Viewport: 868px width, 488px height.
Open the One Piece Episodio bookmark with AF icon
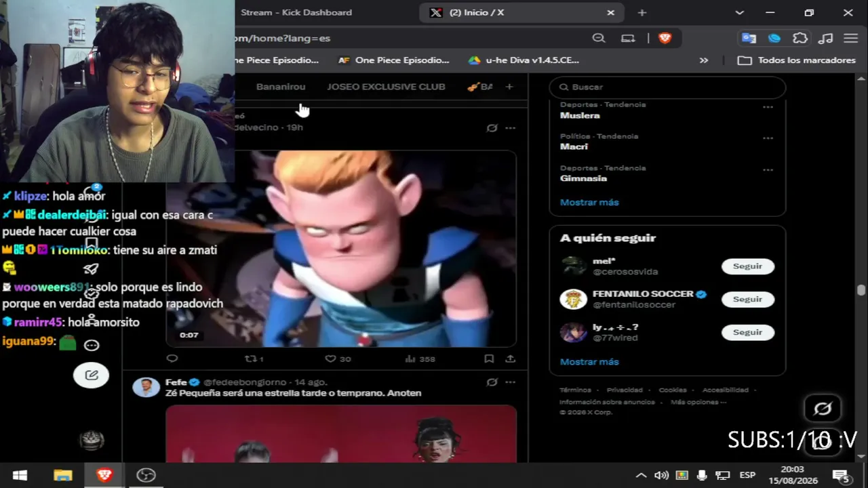[394, 60]
